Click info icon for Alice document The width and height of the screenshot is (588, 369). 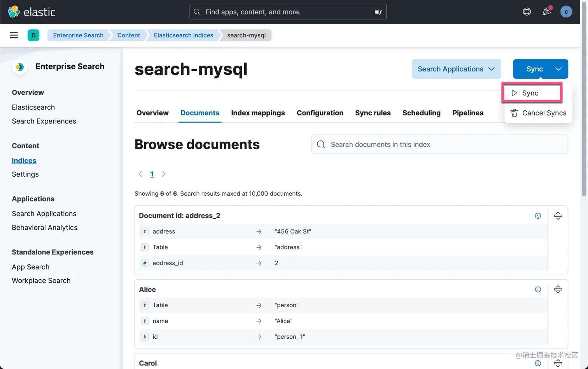[538, 289]
